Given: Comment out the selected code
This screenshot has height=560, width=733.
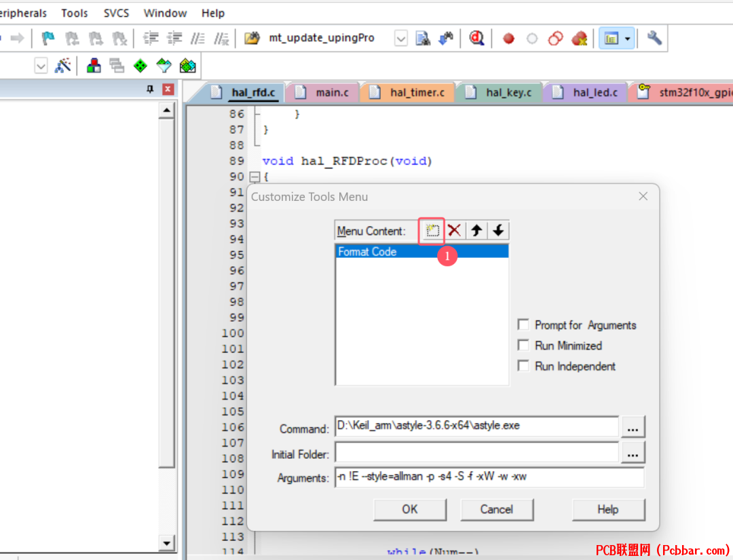Looking at the screenshot, I should (x=198, y=38).
